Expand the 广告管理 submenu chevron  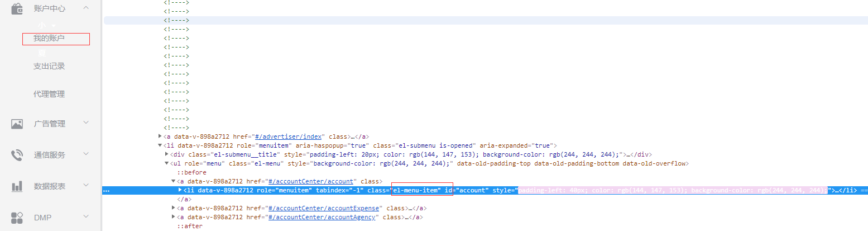(x=86, y=123)
